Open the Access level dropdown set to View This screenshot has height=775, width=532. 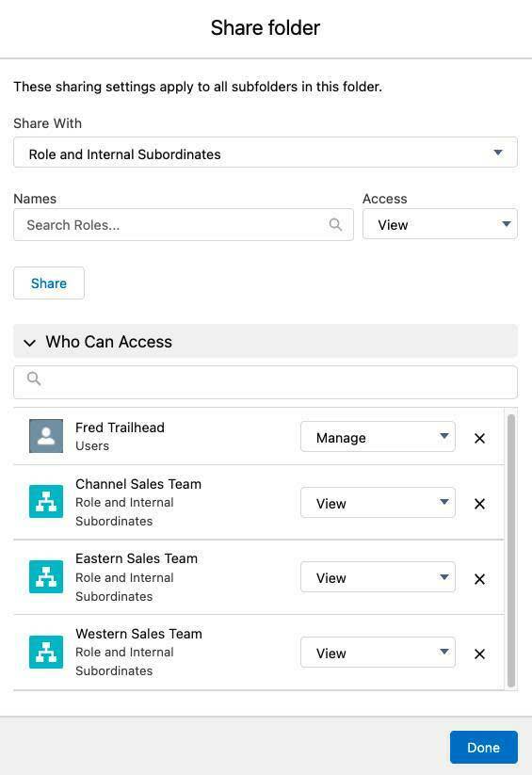tap(440, 224)
